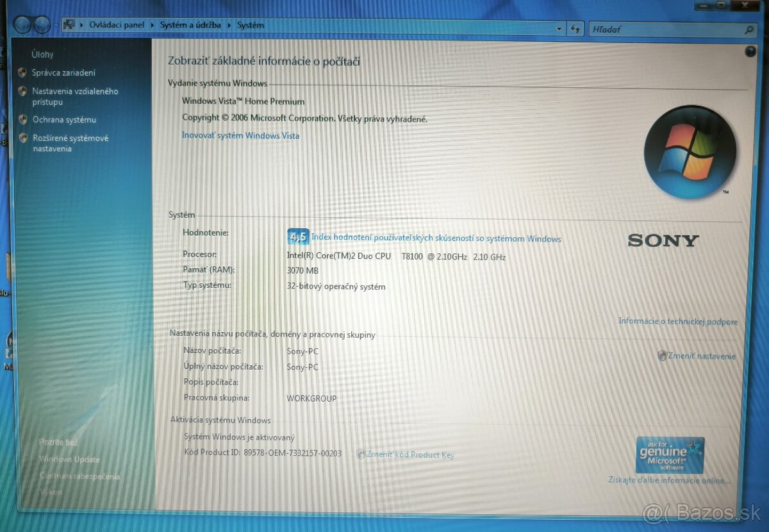Click the 4,5 Experience Index badge

pyautogui.click(x=298, y=237)
